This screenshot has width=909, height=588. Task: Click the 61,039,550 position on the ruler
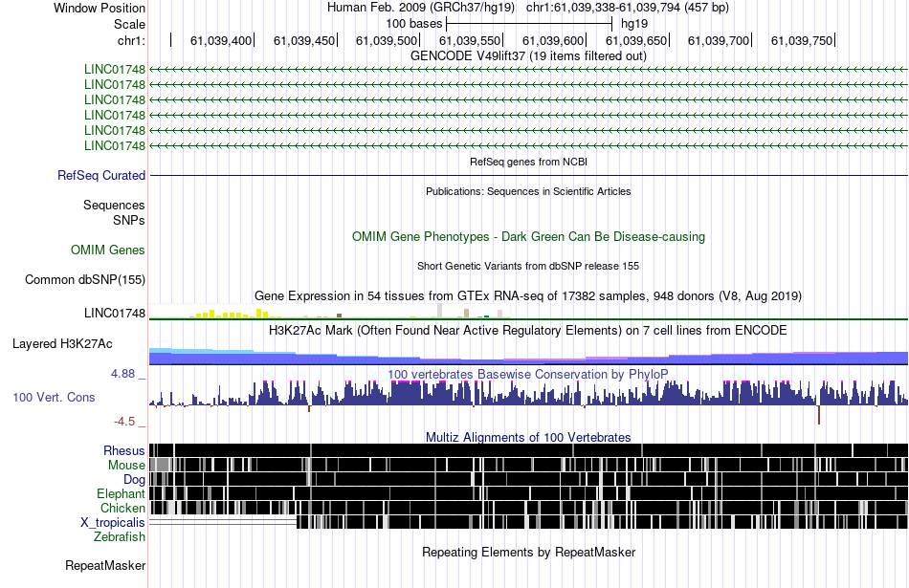pos(469,40)
